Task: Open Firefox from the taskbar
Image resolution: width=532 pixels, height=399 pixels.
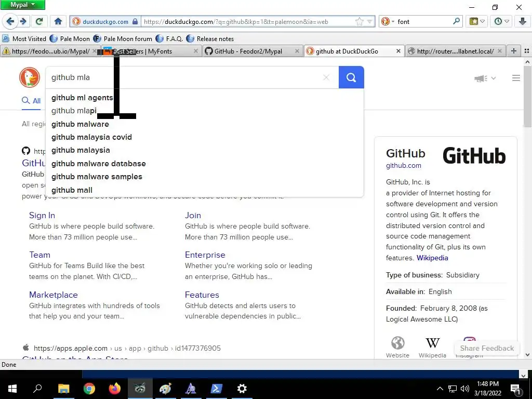Action: pos(115,389)
